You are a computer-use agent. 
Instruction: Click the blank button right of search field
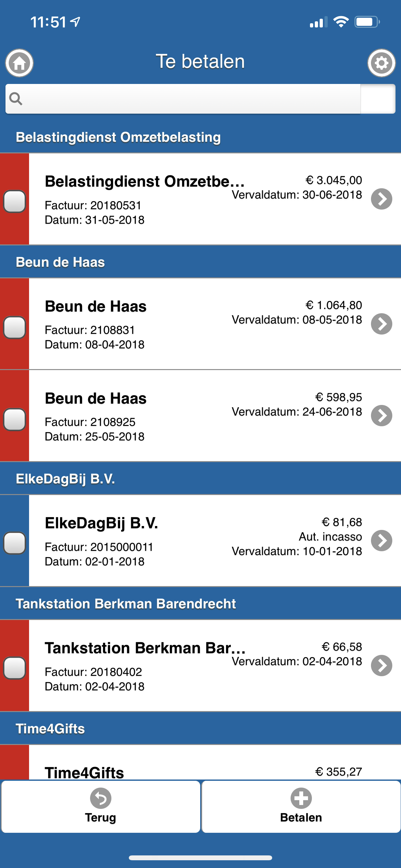pos(378,99)
